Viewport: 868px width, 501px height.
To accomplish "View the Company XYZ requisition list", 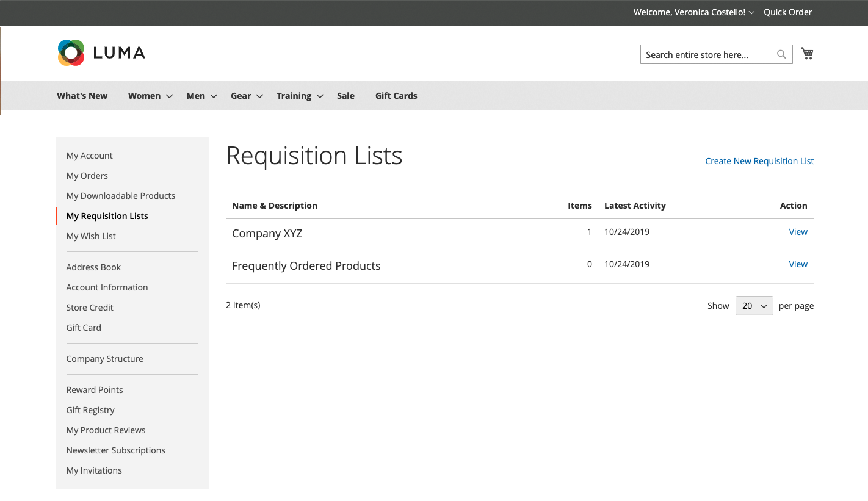I will pos(798,232).
